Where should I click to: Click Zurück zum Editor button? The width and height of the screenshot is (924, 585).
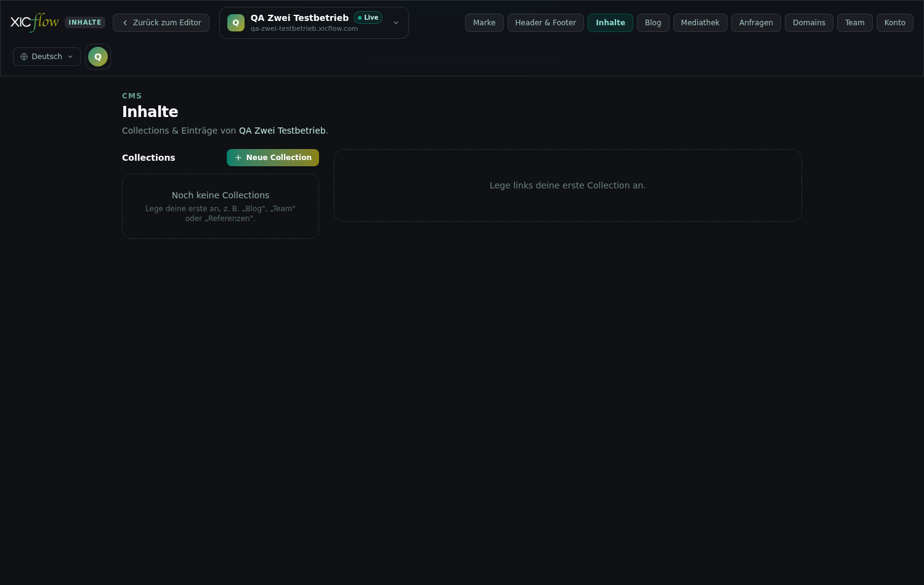pyautogui.click(x=161, y=23)
